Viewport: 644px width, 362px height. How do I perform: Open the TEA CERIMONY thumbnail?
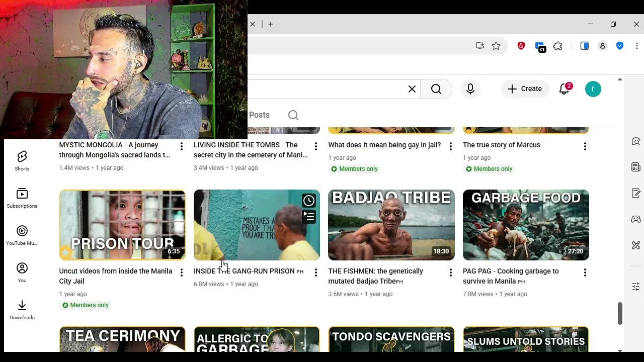click(122, 339)
